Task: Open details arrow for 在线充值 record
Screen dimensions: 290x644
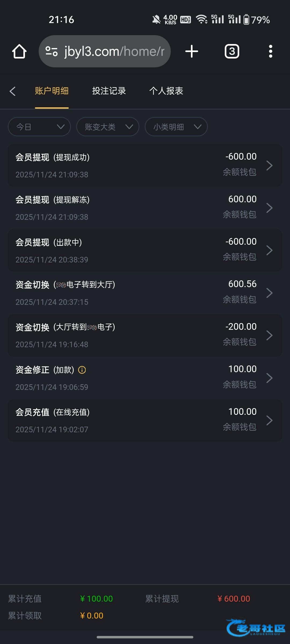Action: tap(269, 420)
